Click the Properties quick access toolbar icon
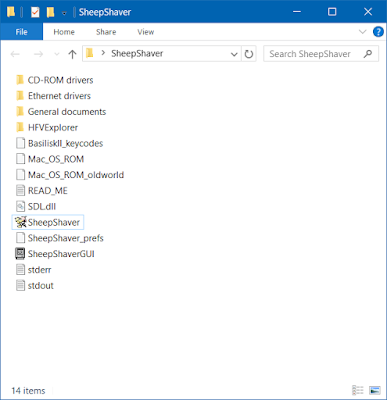 [x=35, y=12]
